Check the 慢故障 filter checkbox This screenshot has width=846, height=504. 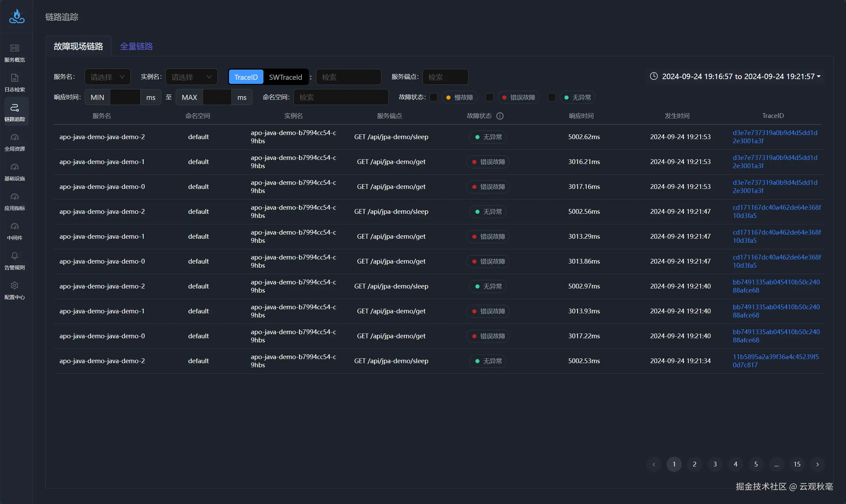point(434,97)
